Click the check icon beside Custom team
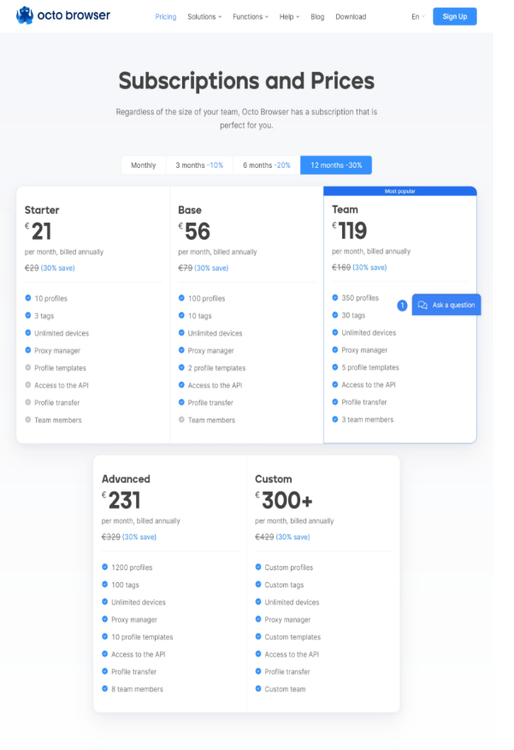The height and width of the screenshot is (750, 514). (x=258, y=688)
